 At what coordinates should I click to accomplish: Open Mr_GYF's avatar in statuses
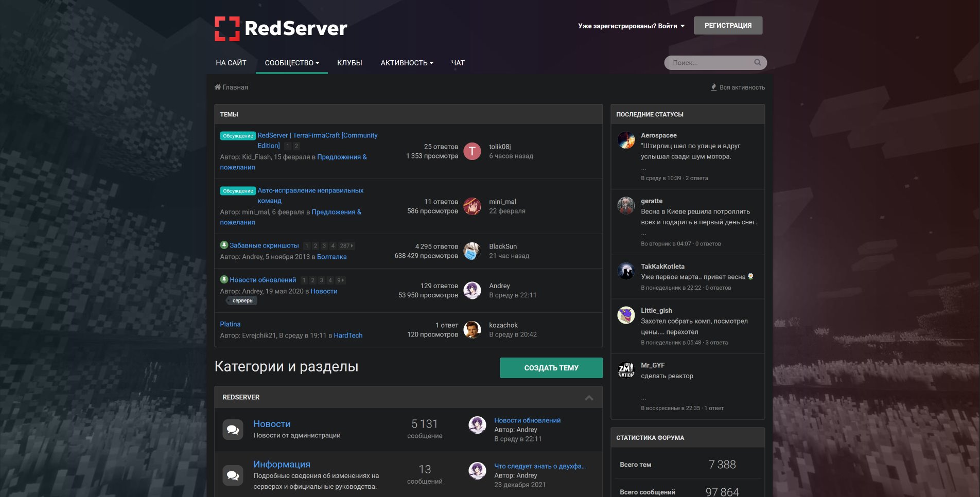(626, 369)
